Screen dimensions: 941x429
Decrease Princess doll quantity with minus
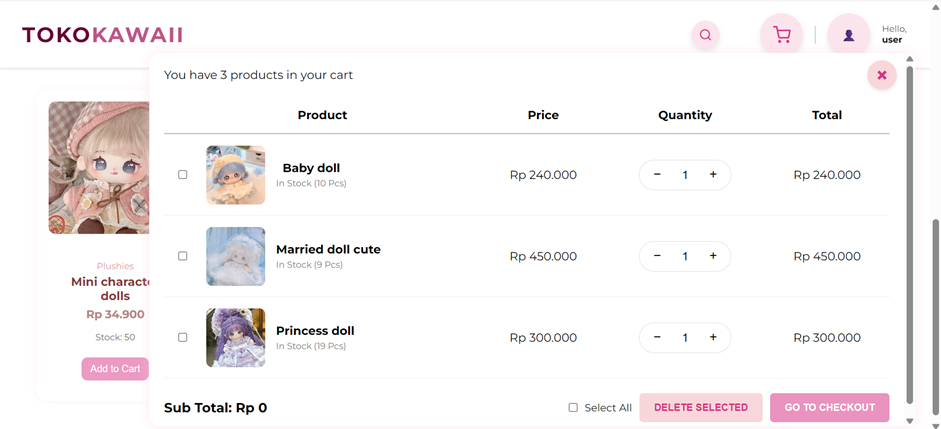click(657, 337)
